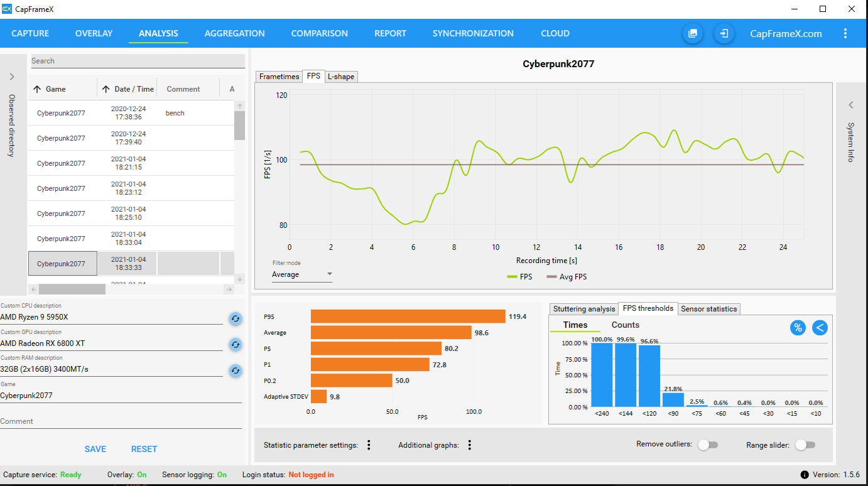Select the Times sub-tab
This screenshot has width=868, height=486.
(x=575, y=325)
